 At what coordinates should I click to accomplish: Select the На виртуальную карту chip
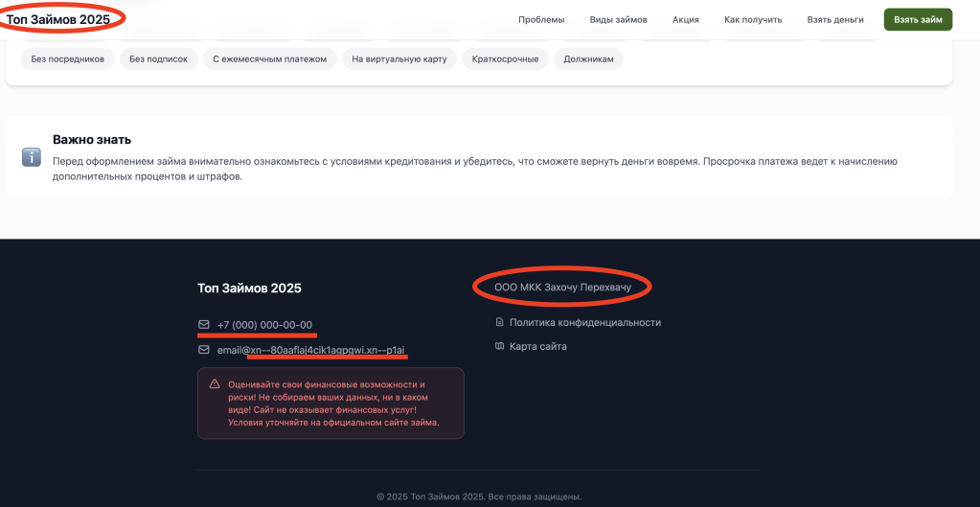(399, 59)
